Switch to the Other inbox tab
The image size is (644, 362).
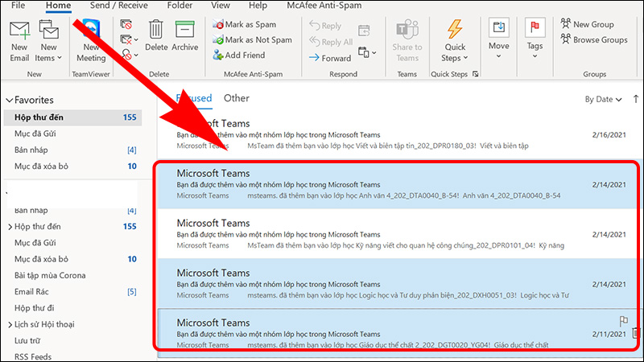click(x=237, y=98)
